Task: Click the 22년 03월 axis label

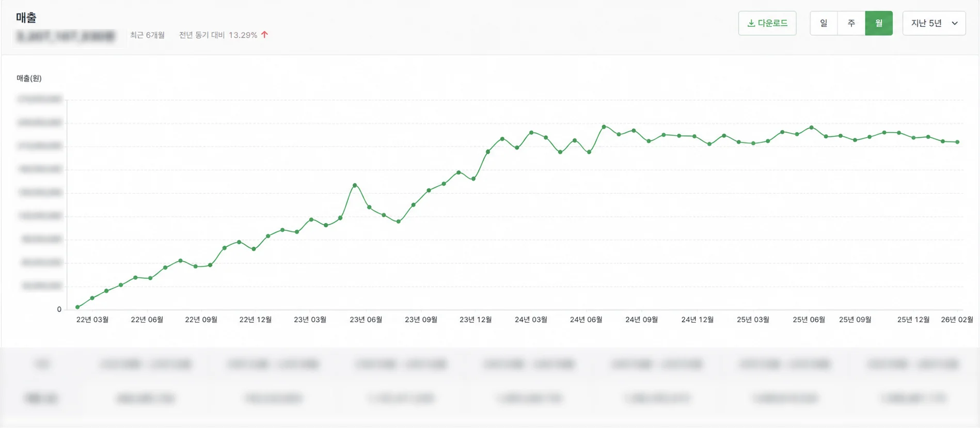Action: (x=92, y=320)
